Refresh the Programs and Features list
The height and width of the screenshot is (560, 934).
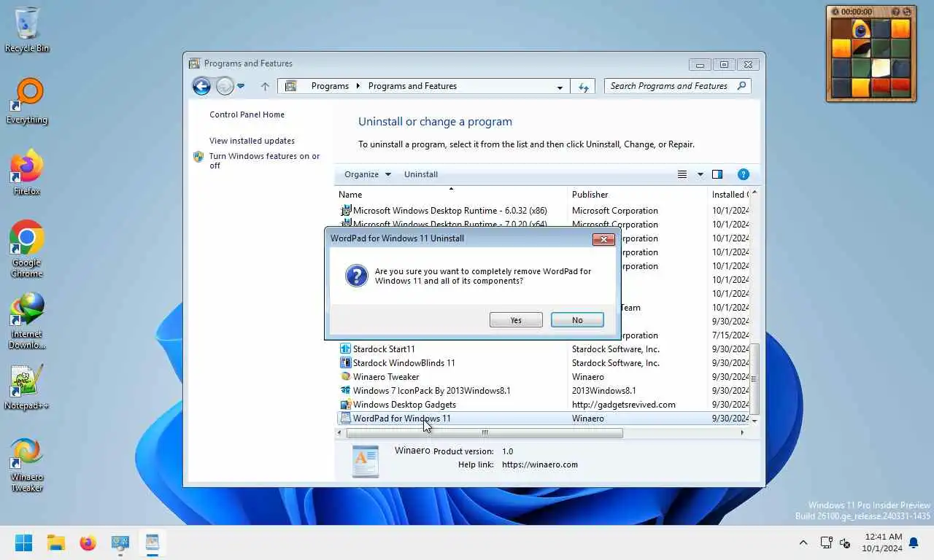583,86
